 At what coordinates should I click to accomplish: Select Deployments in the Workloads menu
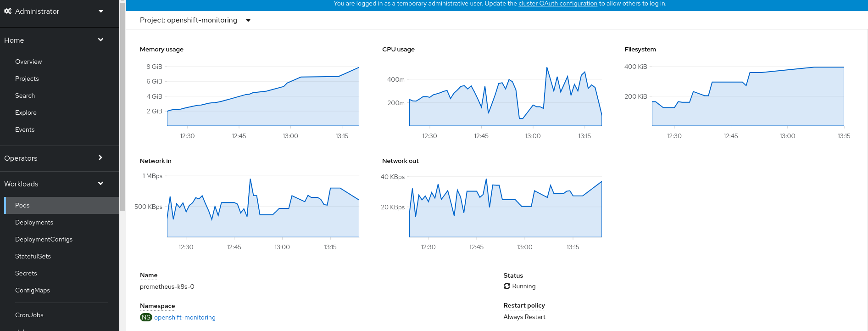click(x=34, y=222)
